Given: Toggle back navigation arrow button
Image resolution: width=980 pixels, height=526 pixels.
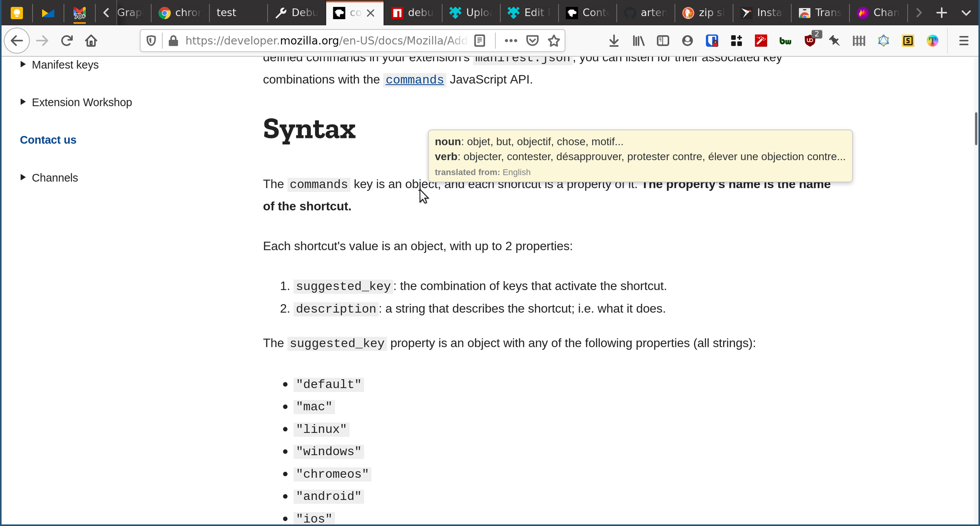Looking at the screenshot, I should click(18, 41).
